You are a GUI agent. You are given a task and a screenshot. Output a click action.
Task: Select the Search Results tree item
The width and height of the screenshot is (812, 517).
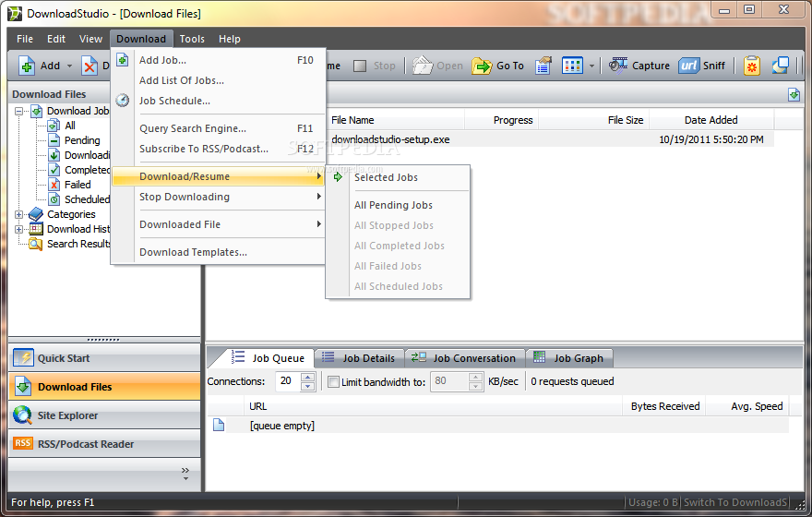click(78, 244)
